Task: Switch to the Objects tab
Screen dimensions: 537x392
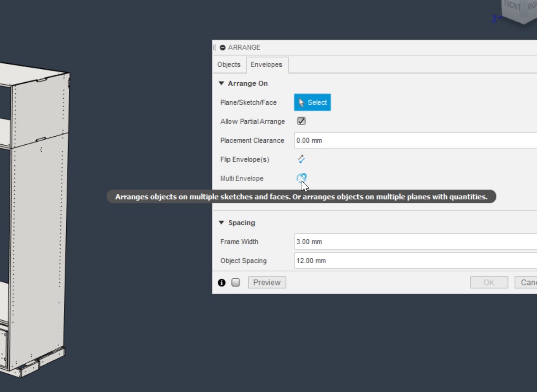Action: [229, 65]
